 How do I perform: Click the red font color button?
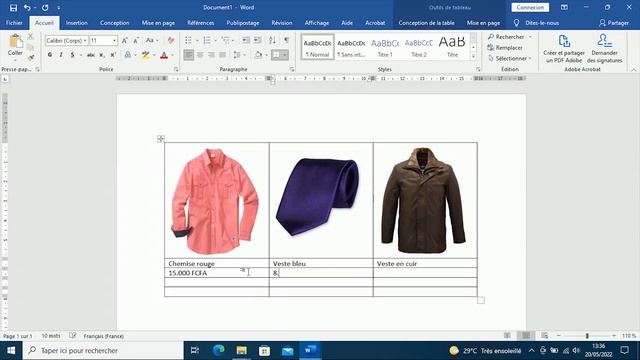point(164,55)
